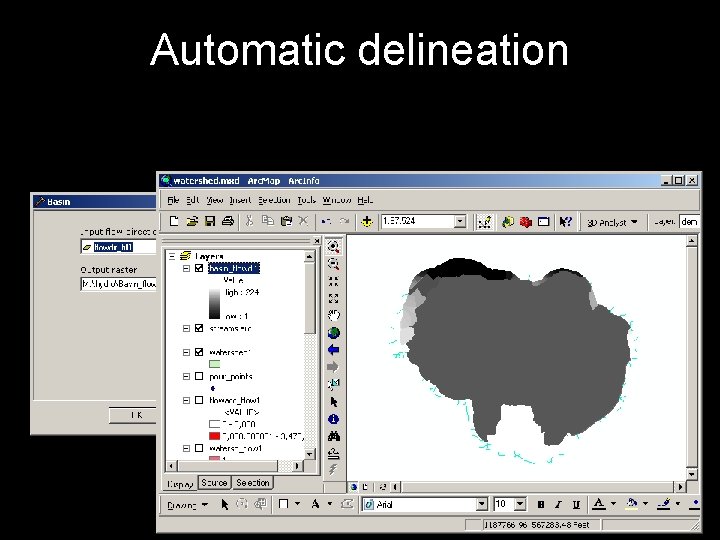
Task: Show ArcToolbox with the red toolbox icon
Action: pos(525,222)
